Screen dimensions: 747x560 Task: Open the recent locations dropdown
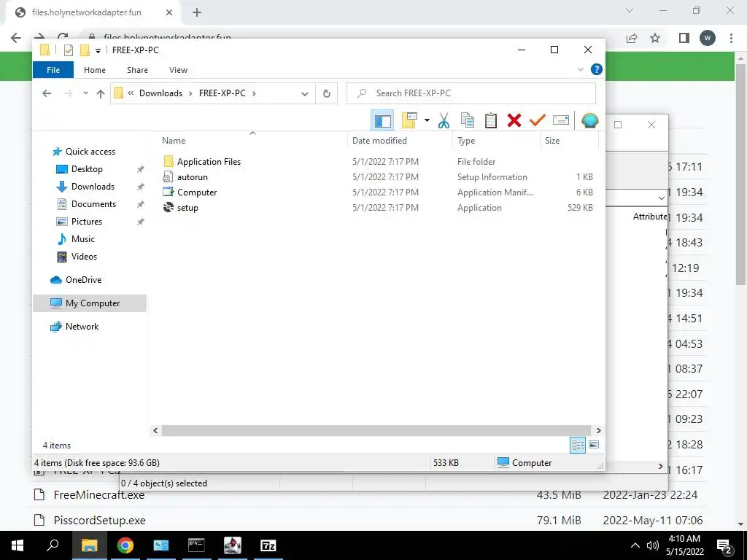click(85, 93)
